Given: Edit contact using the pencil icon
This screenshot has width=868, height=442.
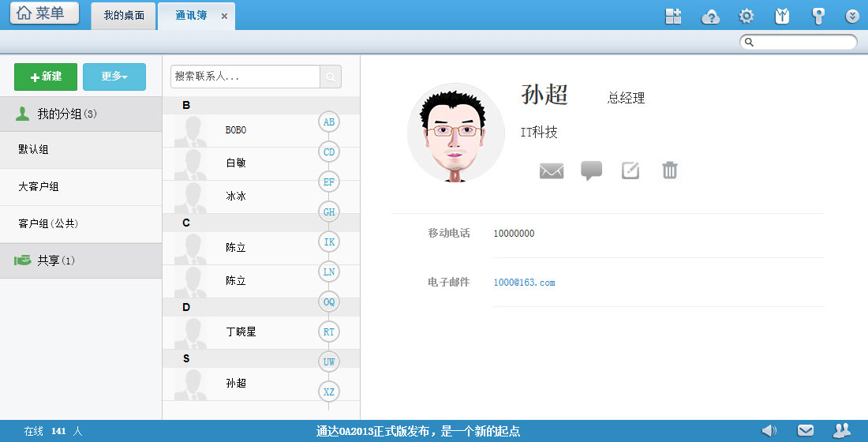Looking at the screenshot, I should pyautogui.click(x=630, y=170).
